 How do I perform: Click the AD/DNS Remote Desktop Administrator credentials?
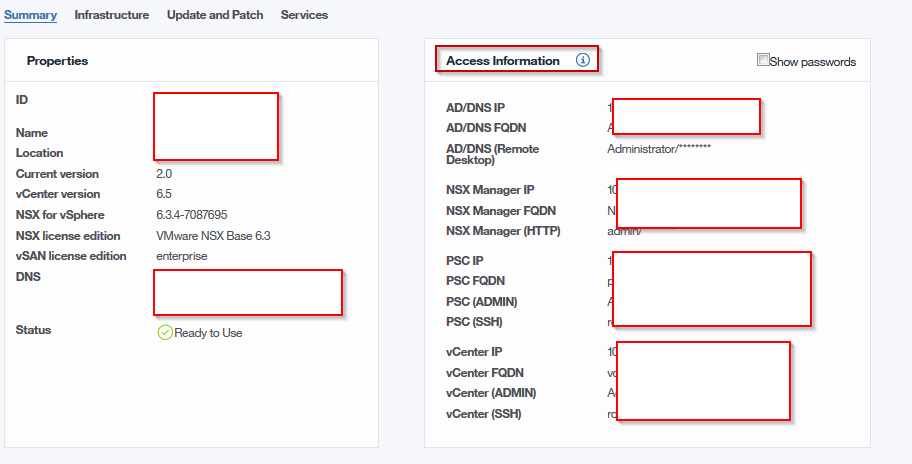[x=659, y=149]
